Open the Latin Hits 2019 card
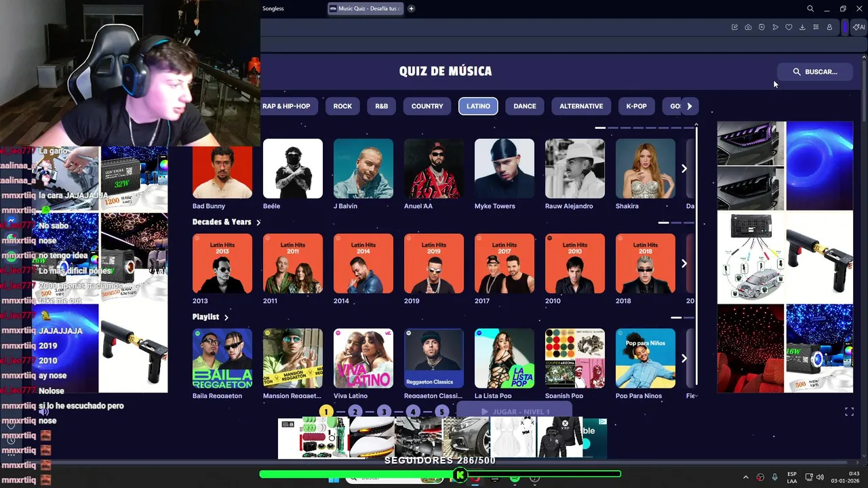This screenshot has height=488, width=868. point(434,270)
